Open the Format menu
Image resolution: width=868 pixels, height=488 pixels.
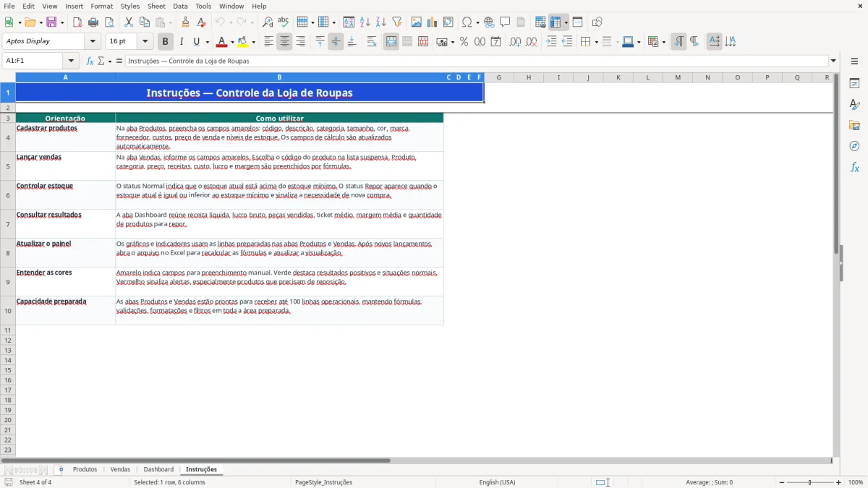pyautogui.click(x=101, y=6)
